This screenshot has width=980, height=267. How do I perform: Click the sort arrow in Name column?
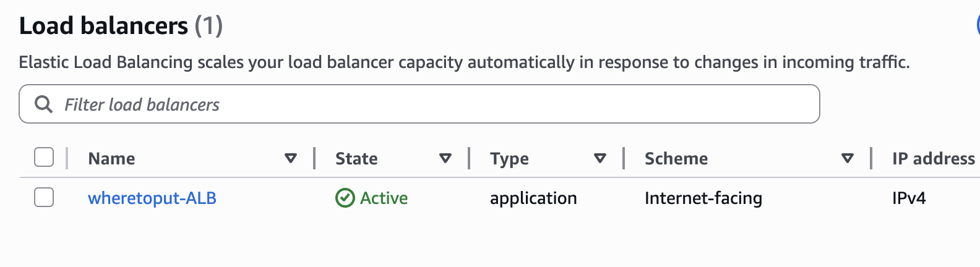(290, 159)
